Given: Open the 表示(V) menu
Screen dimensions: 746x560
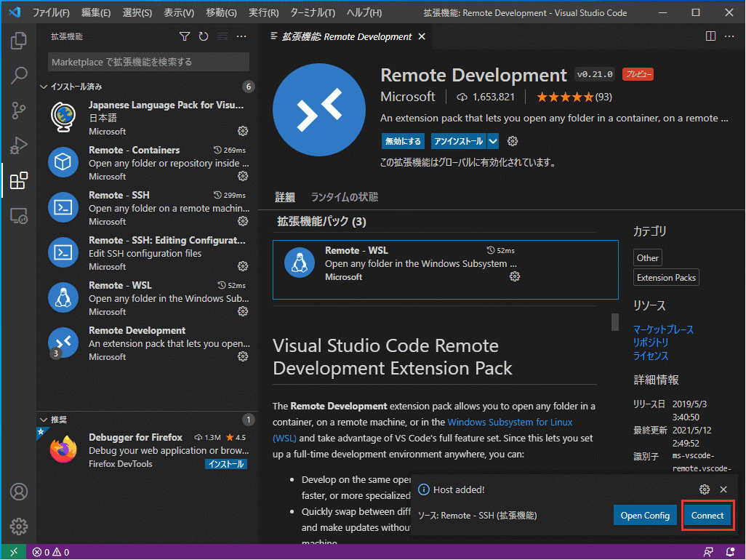Looking at the screenshot, I should coord(178,13).
